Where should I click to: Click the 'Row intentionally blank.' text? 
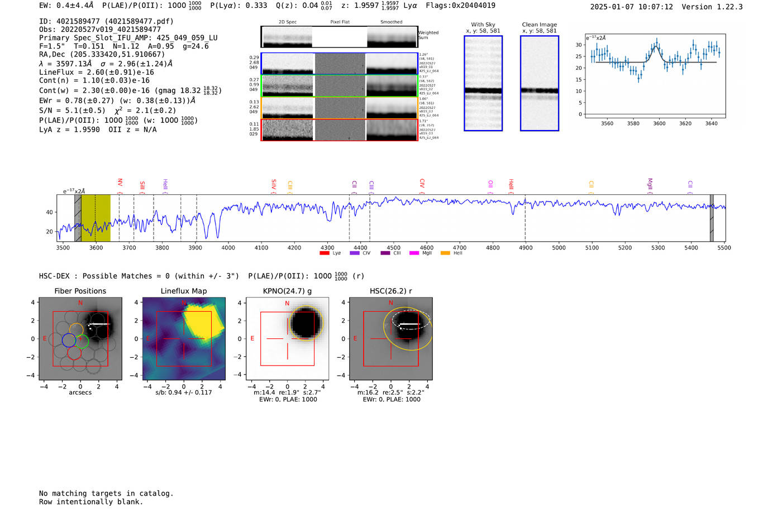91,502
